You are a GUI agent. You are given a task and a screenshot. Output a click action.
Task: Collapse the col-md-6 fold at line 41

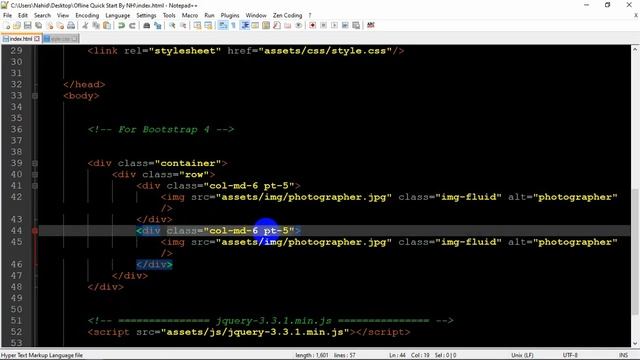tap(35, 186)
